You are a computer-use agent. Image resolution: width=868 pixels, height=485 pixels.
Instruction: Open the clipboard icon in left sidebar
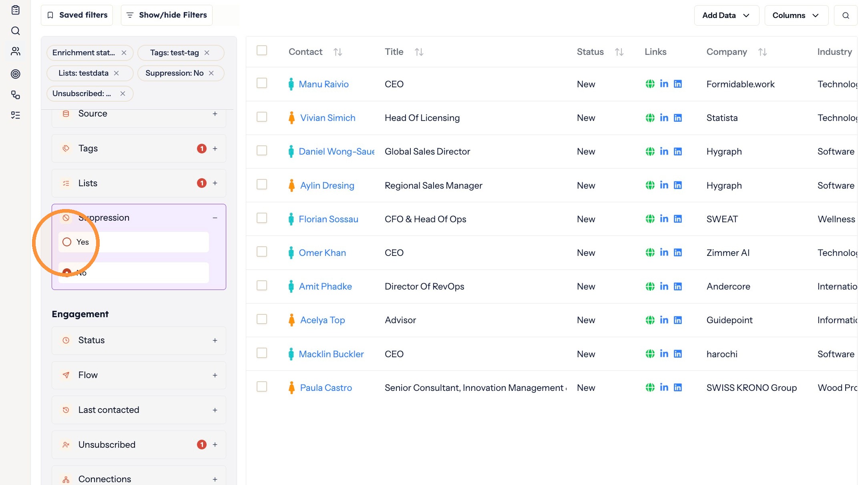click(16, 10)
